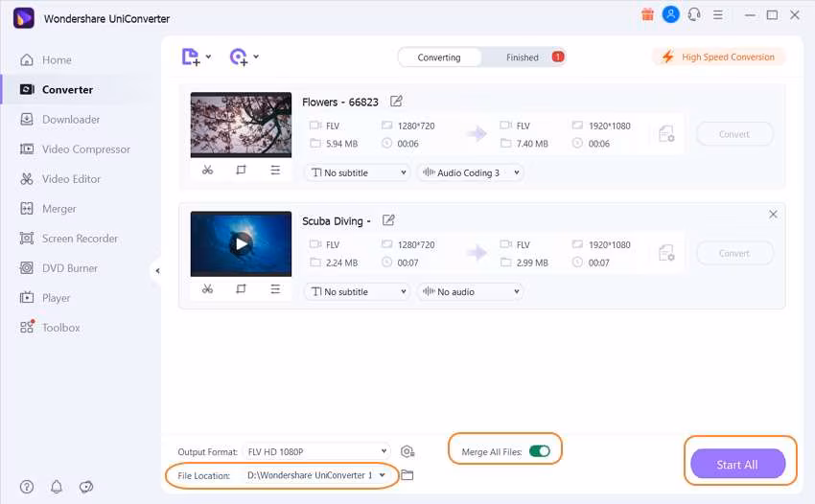The width and height of the screenshot is (815, 504).
Task: Select Converter in the sidebar
Action: point(67,89)
